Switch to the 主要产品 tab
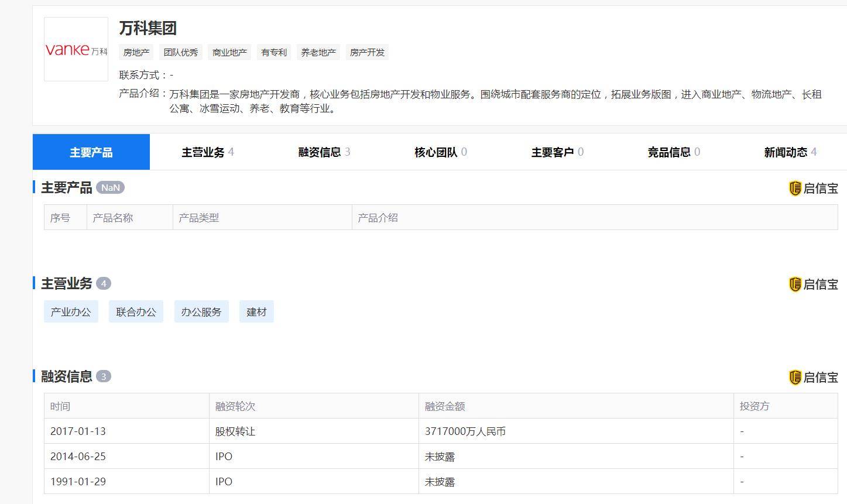This screenshot has height=504, width=847. tap(91, 152)
